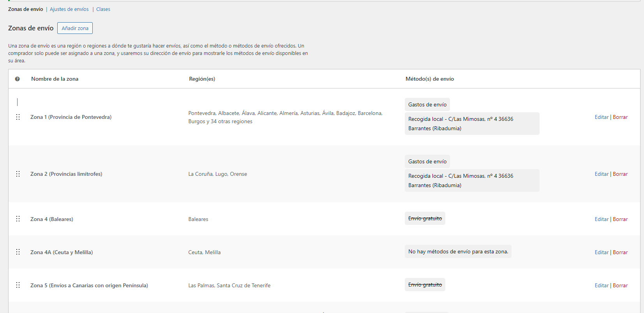Image resolution: width=644 pixels, height=313 pixels.
Task: Grab the drag handle for Zona 2
Action: point(18,174)
